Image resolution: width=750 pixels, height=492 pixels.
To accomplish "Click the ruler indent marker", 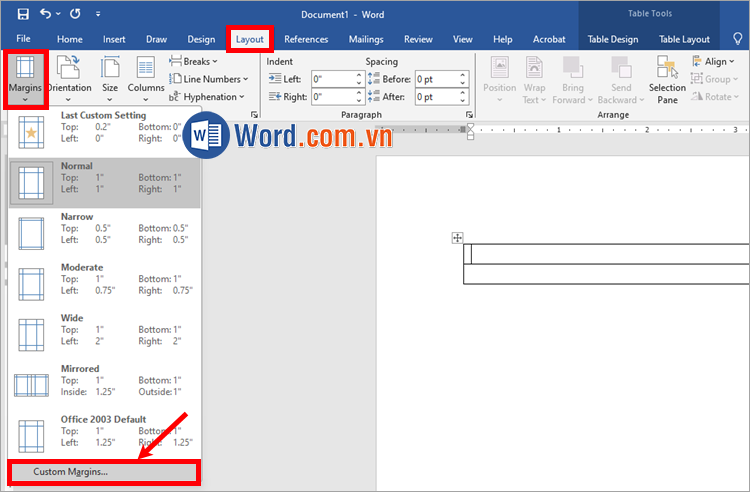I will point(470,131).
